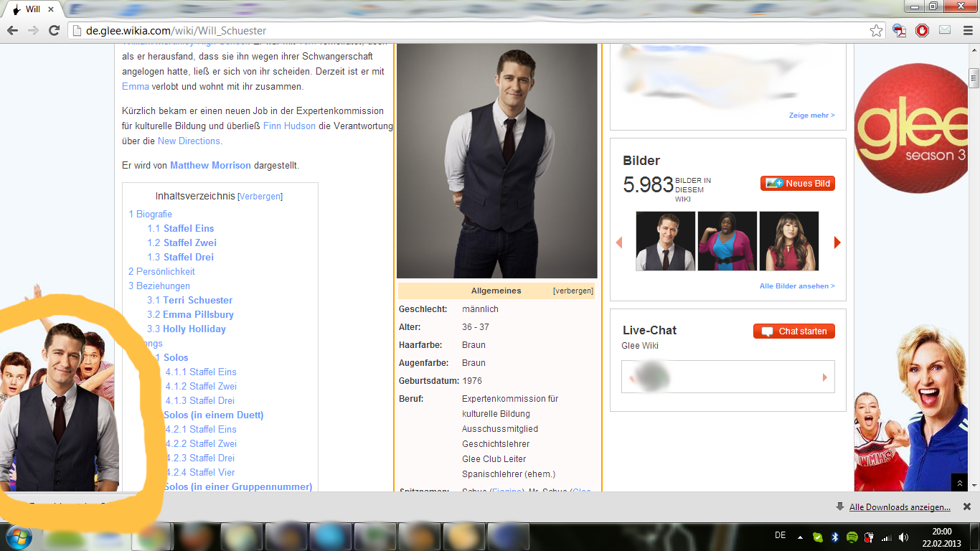Start a chat with Chat starten
Viewport: 980px width, 551px height.
point(794,331)
